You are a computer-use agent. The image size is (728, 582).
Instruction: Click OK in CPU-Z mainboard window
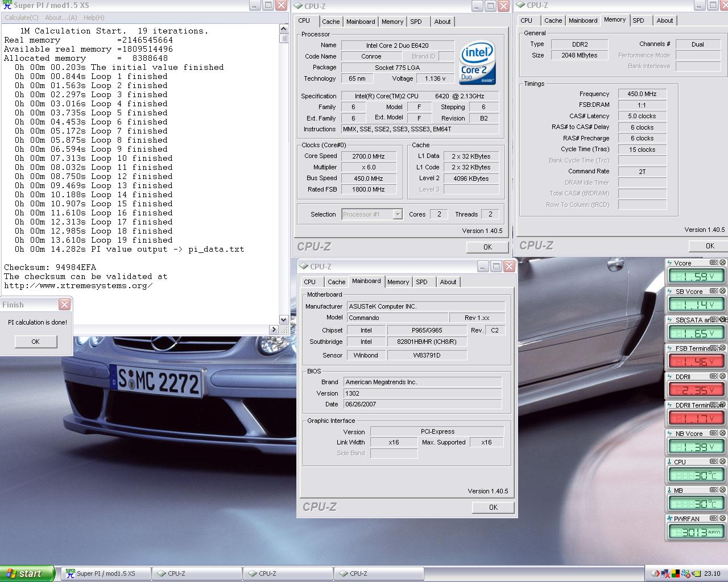(493, 508)
